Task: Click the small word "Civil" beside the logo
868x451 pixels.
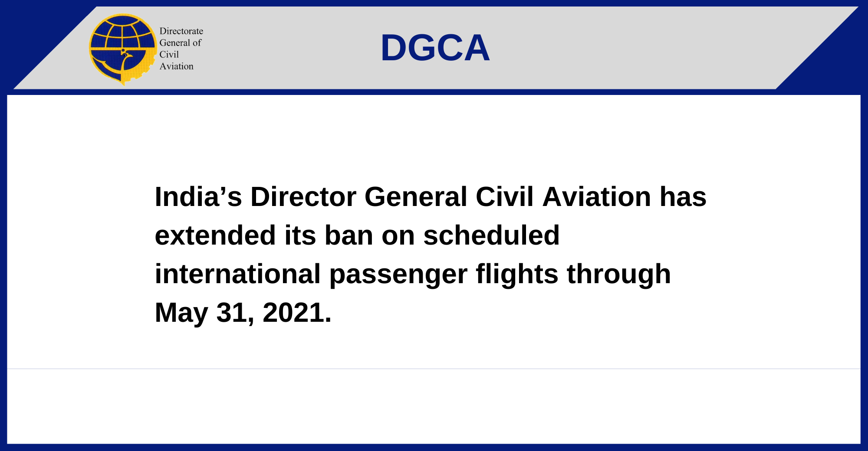Action: [169, 55]
